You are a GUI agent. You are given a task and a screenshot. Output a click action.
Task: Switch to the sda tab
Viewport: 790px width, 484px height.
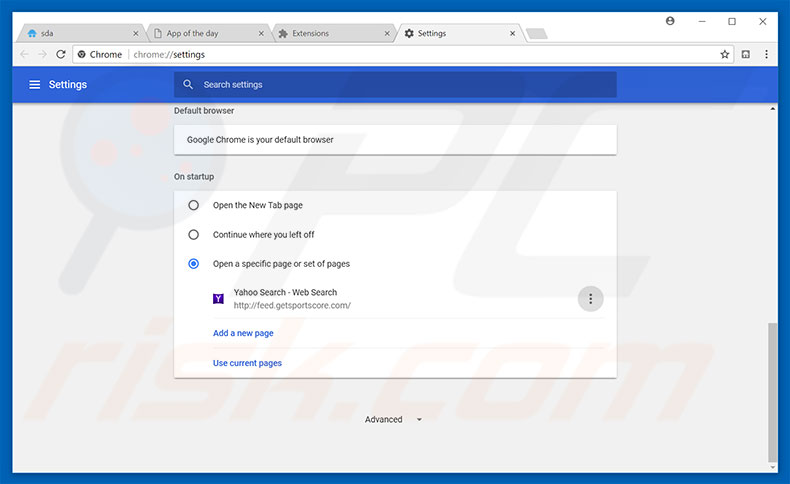[x=81, y=33]
